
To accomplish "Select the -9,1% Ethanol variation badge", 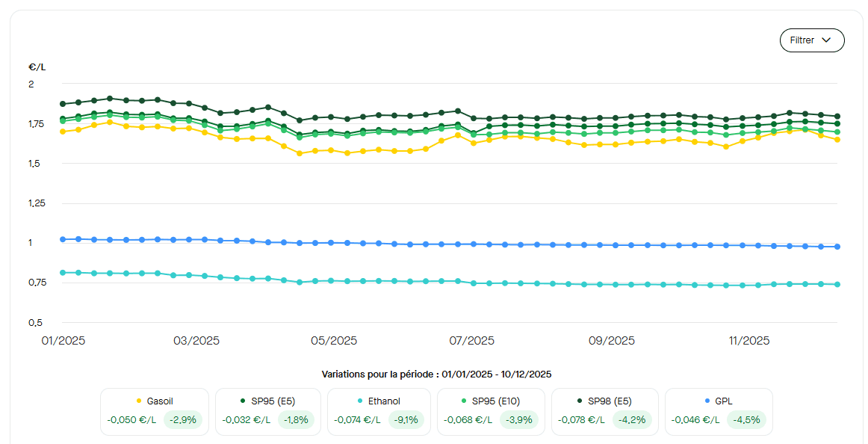I will pyautogui.click(x=406, y=420).
